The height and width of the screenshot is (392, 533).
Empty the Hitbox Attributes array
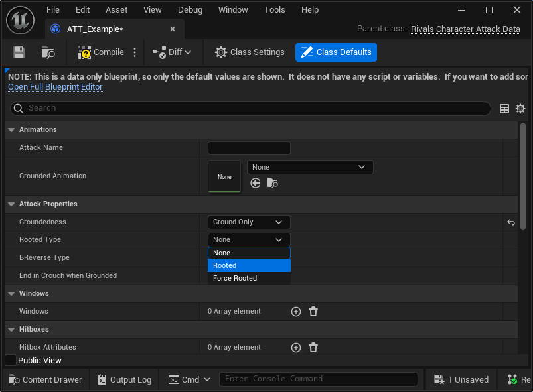point(313,347)
